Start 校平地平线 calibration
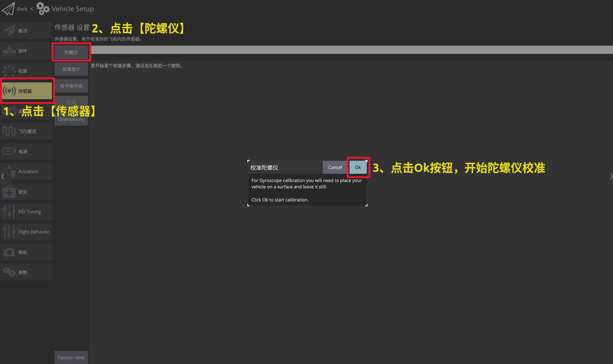This screenshot has height=364, width=613. click(x=71, y=85)
